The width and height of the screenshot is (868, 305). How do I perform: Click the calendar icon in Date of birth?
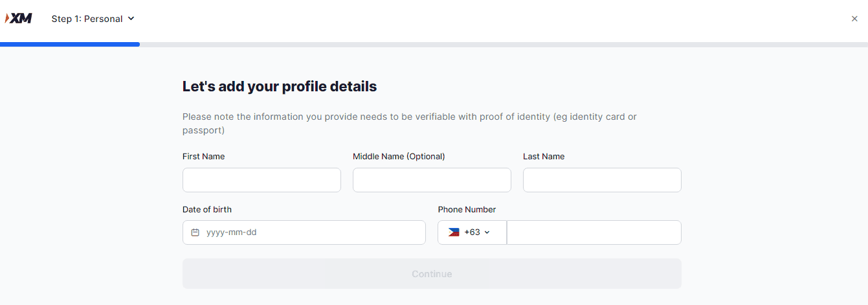coord(195,232)
